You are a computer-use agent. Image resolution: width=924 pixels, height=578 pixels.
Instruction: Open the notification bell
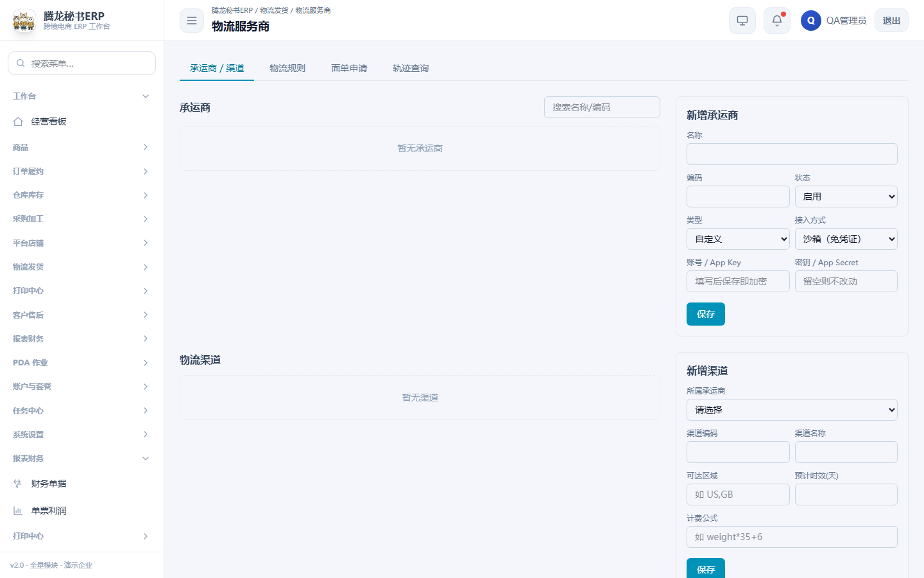(x=777, y=21)
